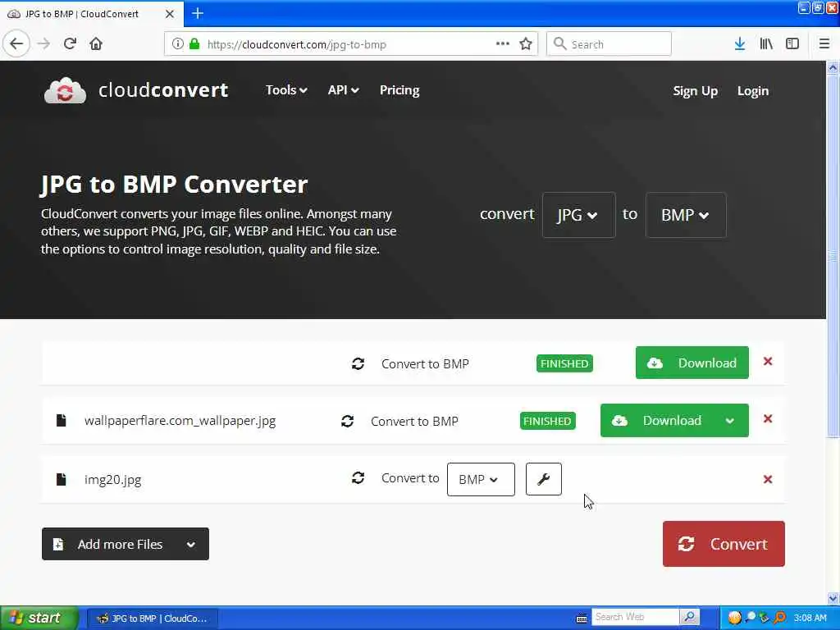Download the first finished BMP file
Image resolution: width=840 pixels, height=630 pixels.
point(692,363)
